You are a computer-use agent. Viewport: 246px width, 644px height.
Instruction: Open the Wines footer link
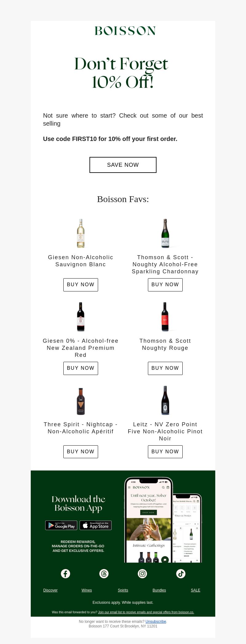87,590
